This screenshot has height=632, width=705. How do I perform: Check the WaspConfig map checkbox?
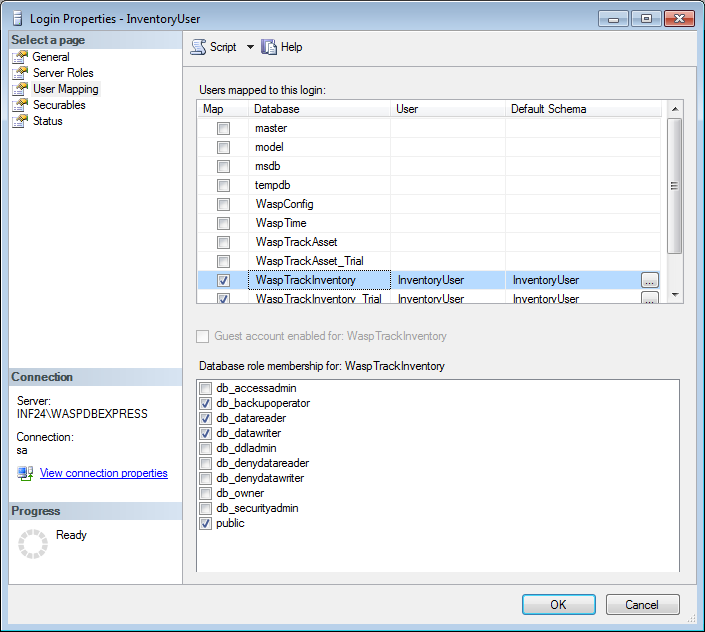tap(223, 205)
